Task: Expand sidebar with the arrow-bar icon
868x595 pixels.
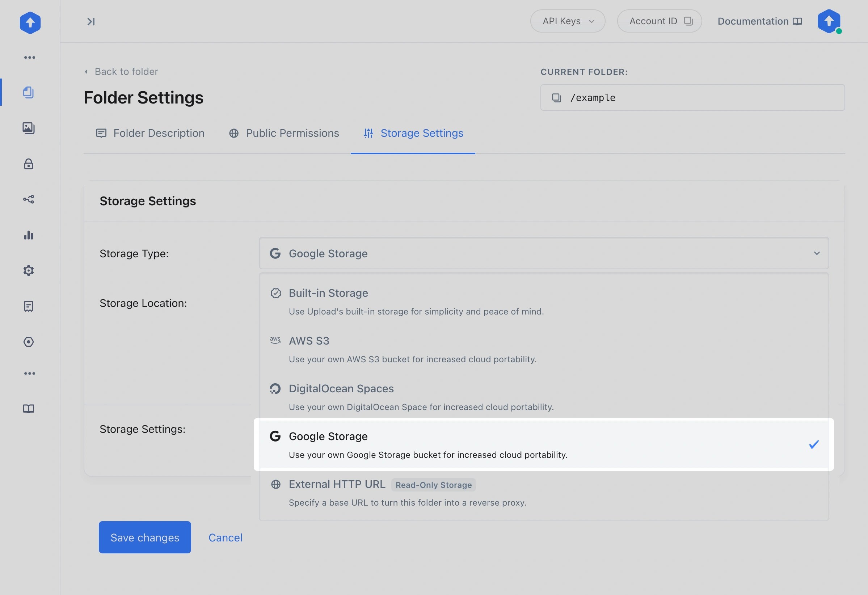Action: coord(91,22)
